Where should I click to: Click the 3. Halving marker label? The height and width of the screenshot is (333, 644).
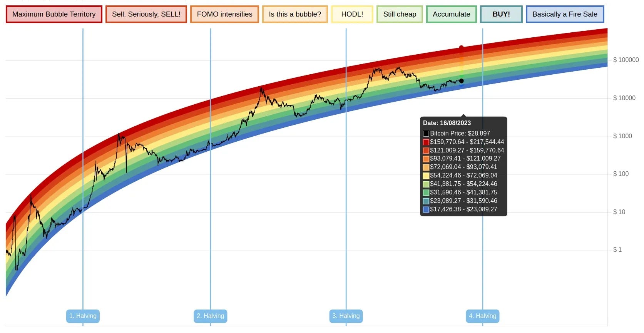pyautogui.click(x=346, y=316)
